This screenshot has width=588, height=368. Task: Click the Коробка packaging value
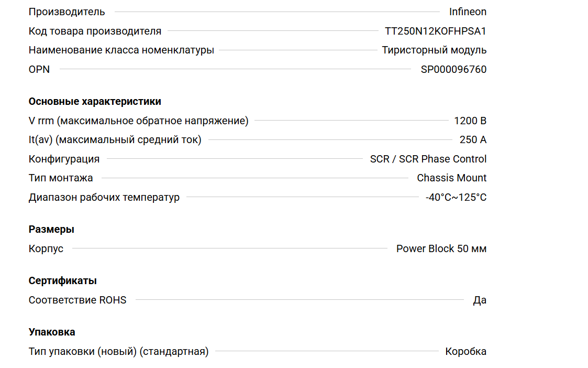pyautogui.click(x=466, y=351)
